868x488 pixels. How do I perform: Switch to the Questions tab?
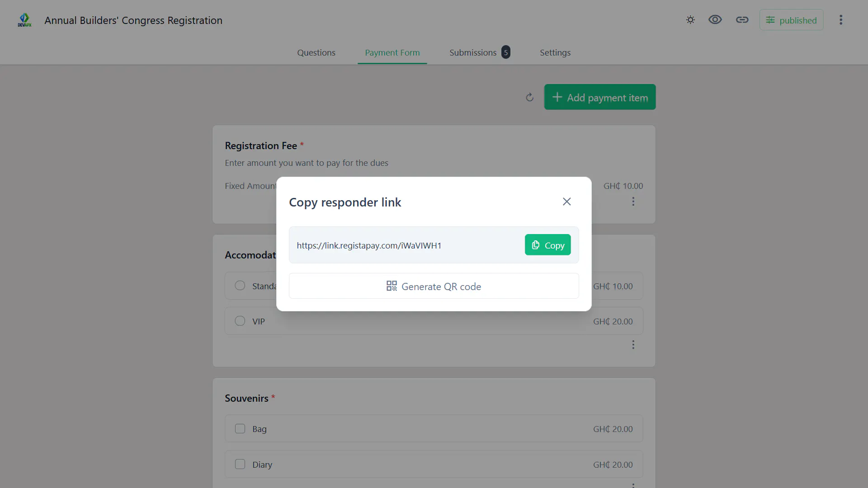click(316, 52)
